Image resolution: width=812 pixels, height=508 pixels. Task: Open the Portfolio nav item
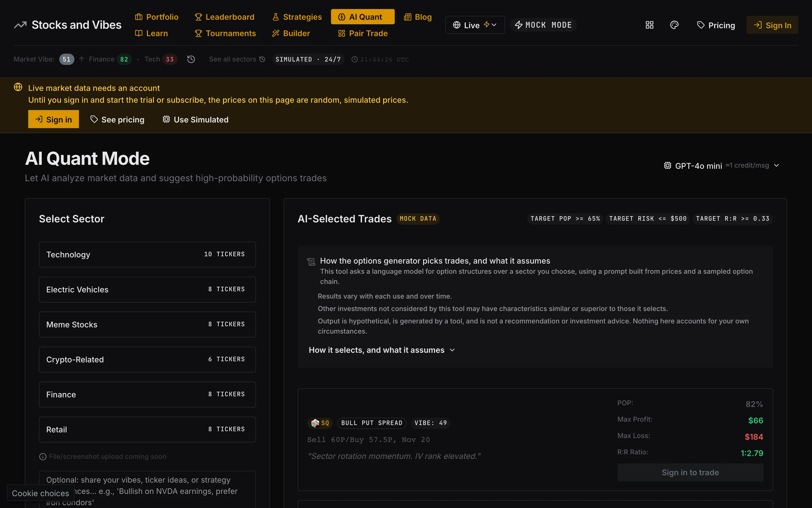156,17
